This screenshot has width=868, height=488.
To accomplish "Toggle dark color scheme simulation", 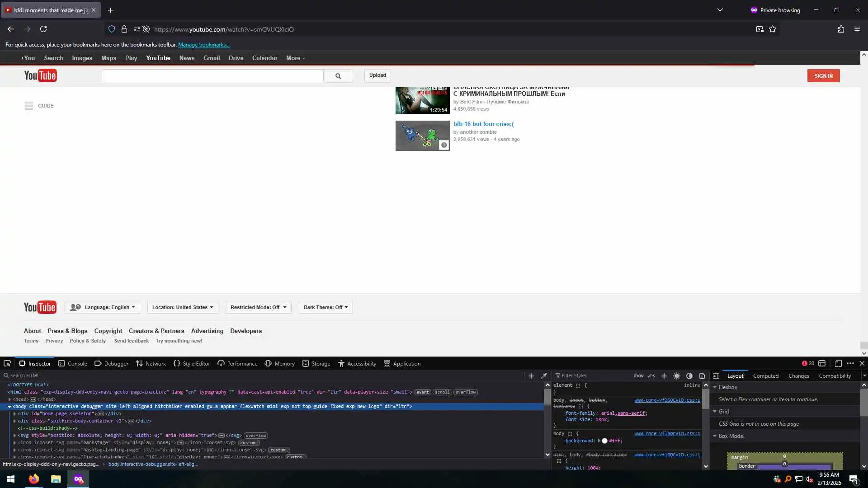I will (689, 375).
